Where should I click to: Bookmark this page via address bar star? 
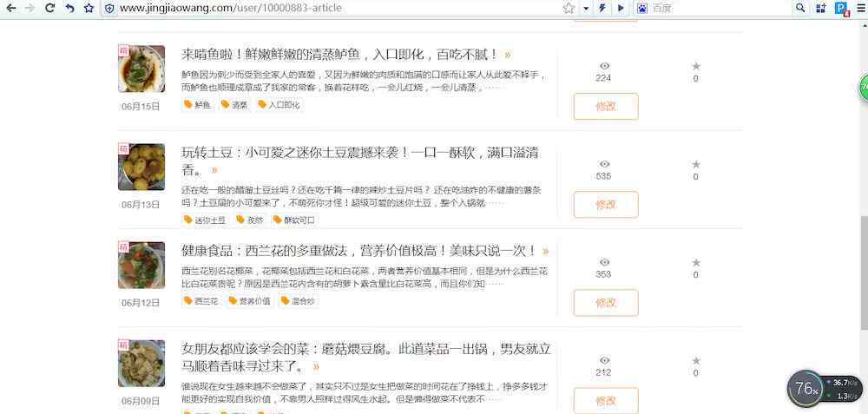click(x=569, y=8)
